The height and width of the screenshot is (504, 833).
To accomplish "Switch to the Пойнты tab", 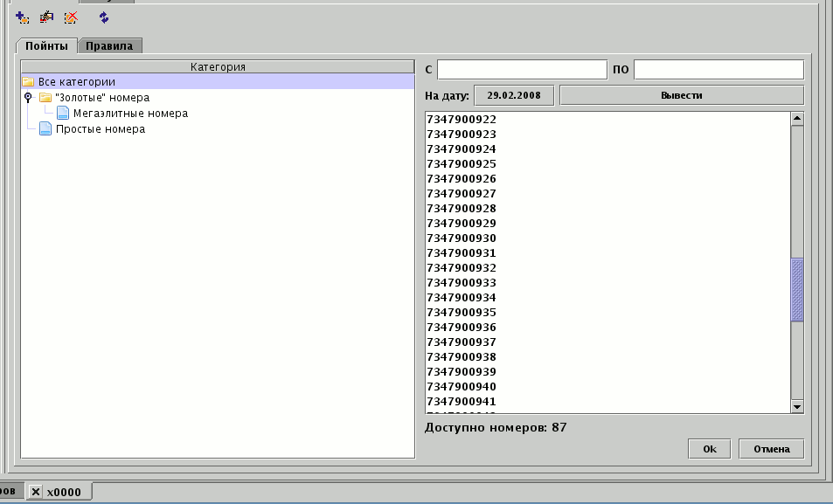I will pos(46,46).
